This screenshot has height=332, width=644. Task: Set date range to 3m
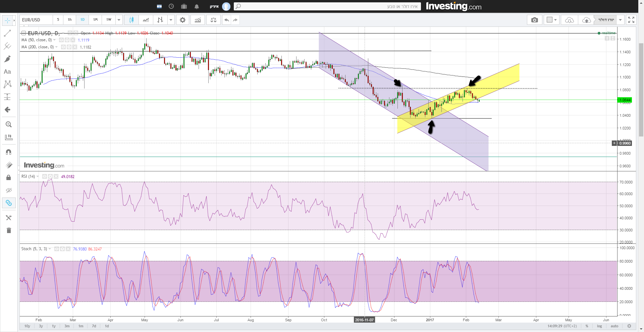tap(67, 326)
